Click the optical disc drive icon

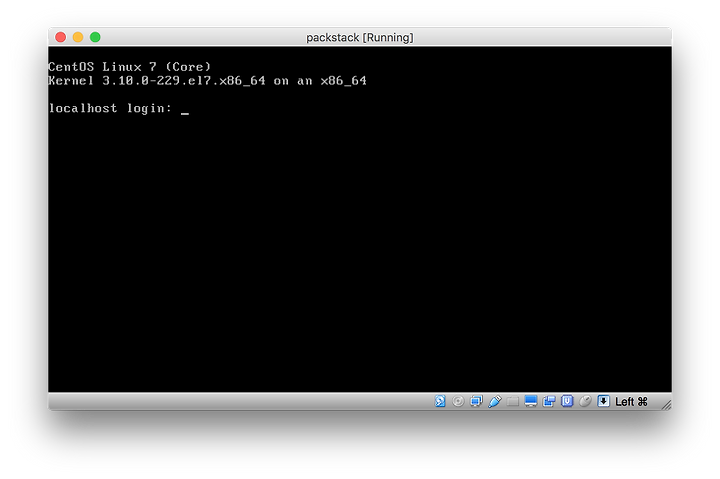[458, 401]
